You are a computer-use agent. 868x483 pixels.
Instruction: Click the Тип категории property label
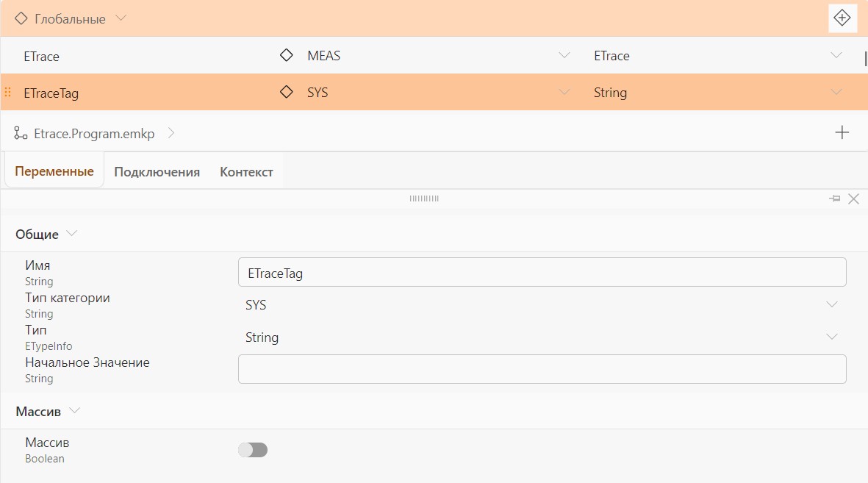pyautogui.click(x=68, y=298)
